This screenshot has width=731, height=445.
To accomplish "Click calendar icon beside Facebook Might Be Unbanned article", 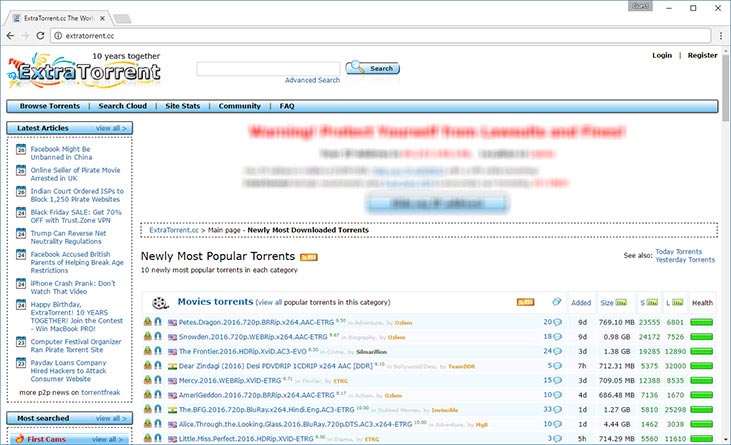I will point(21,150).
